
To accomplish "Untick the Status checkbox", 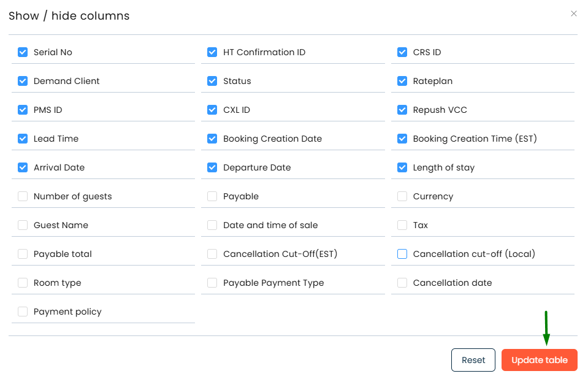I will pyautogui.click(x=212, y=81).
